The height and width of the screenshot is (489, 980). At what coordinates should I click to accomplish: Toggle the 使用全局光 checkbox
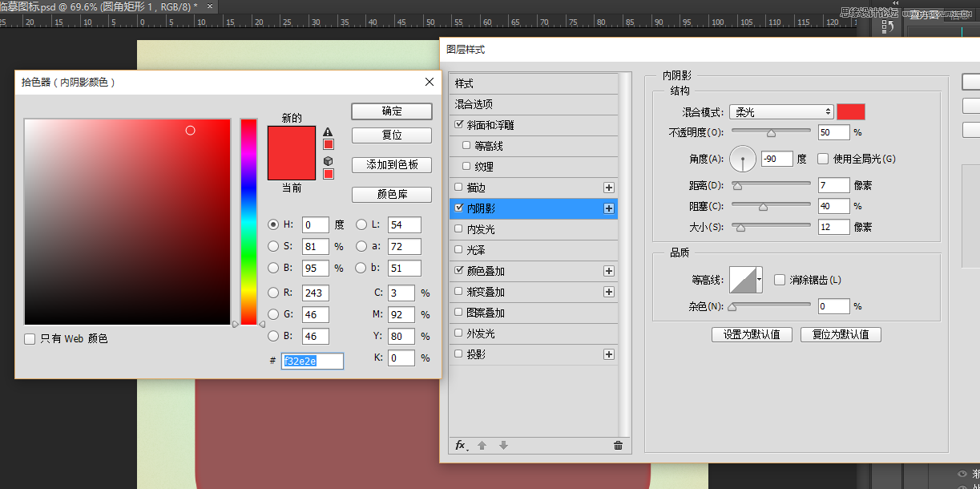823,159
